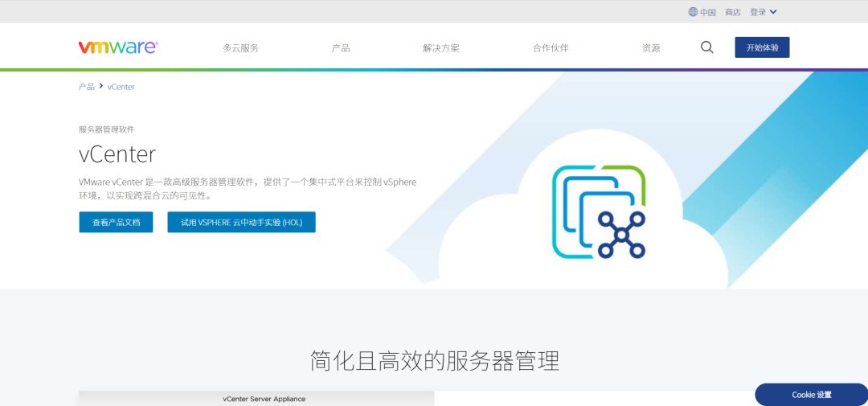Open the 资源 menu
Screen dimensions: 868x406
pyautogui.click(x=651, y=48)
